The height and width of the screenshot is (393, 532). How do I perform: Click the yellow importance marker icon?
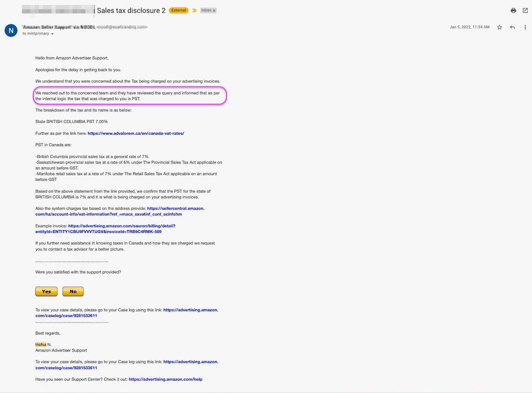point(194,10)
